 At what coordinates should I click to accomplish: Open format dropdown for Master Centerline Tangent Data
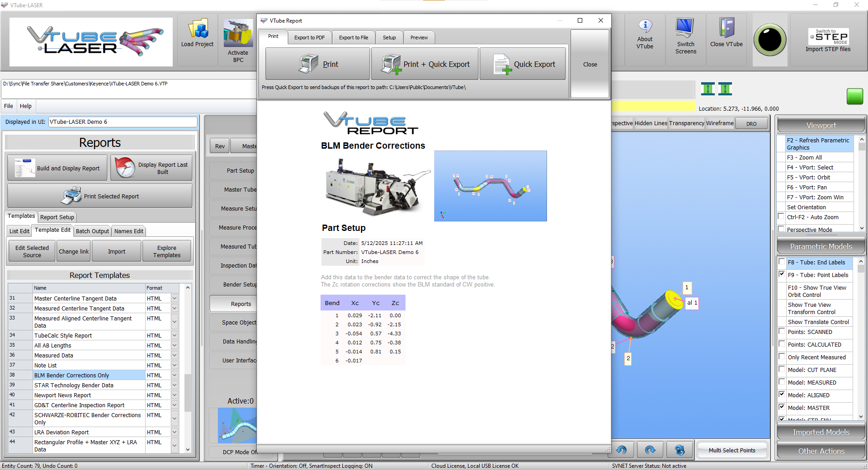(x=175, y=298)
